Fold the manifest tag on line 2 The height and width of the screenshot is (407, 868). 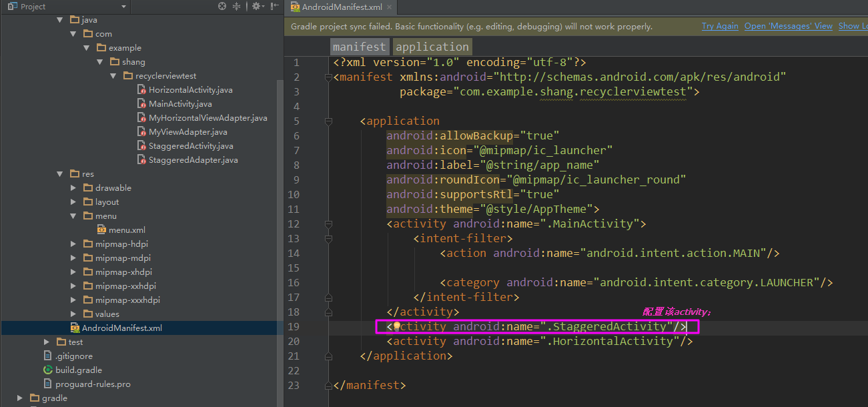click(x=328, y=77)
